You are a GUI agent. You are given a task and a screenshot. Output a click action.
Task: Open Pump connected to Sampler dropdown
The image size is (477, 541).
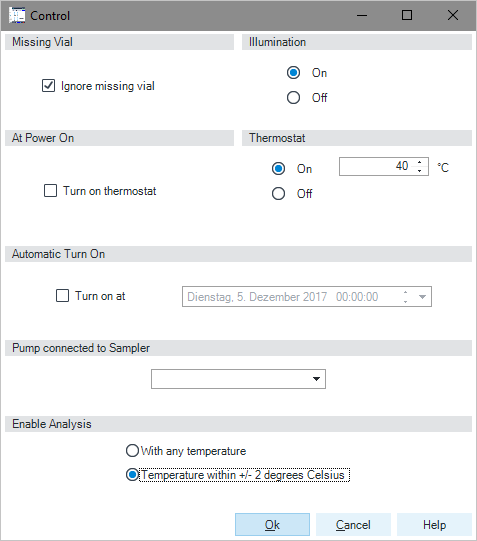coord(238,379)
